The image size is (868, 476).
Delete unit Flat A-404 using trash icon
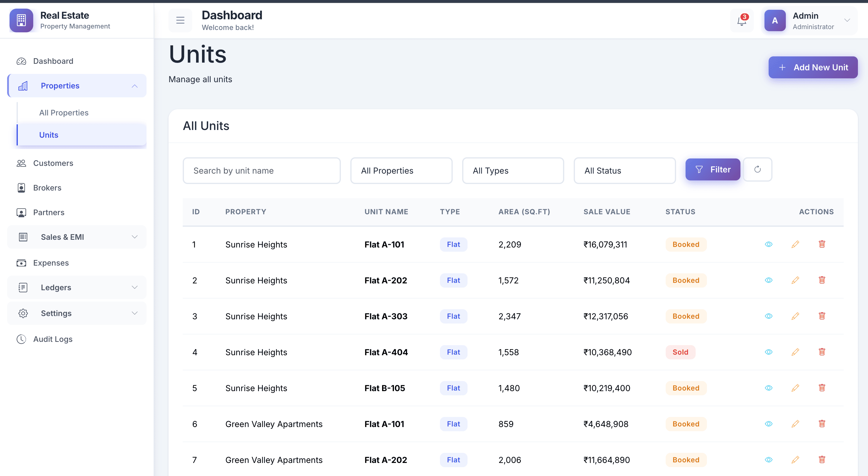tap(822, 352)
